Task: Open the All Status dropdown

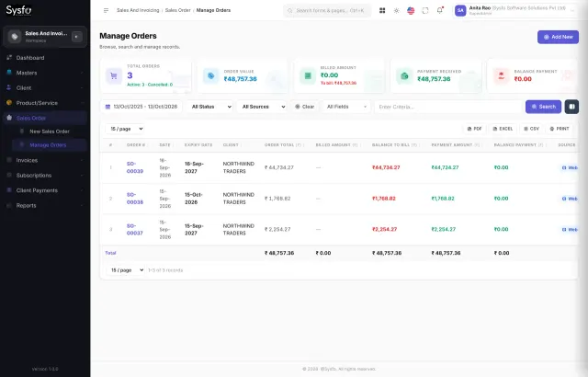Action: click(209, 107)
